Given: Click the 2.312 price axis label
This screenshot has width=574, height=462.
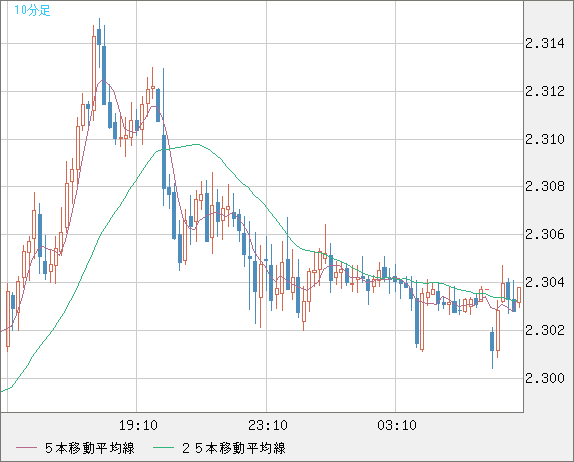Looking at the screenshot, I should (545, 92).
